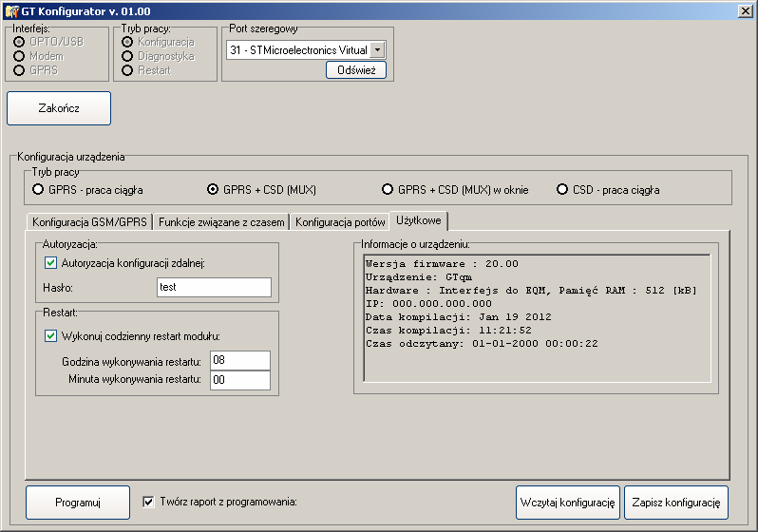This screenshot has width=758, height=532.
Task: Click Zapisz konfigurację button
Action: point(675,503)
